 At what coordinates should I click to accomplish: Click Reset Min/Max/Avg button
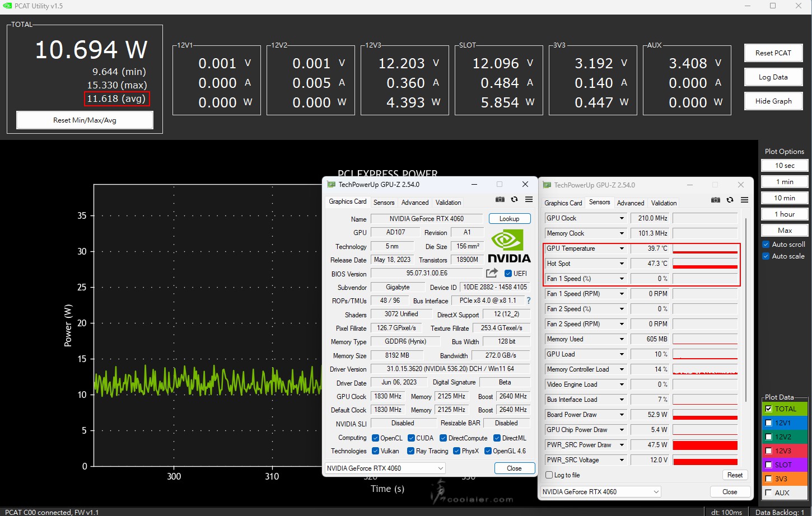pyautogui.click(x=85, y=120)
